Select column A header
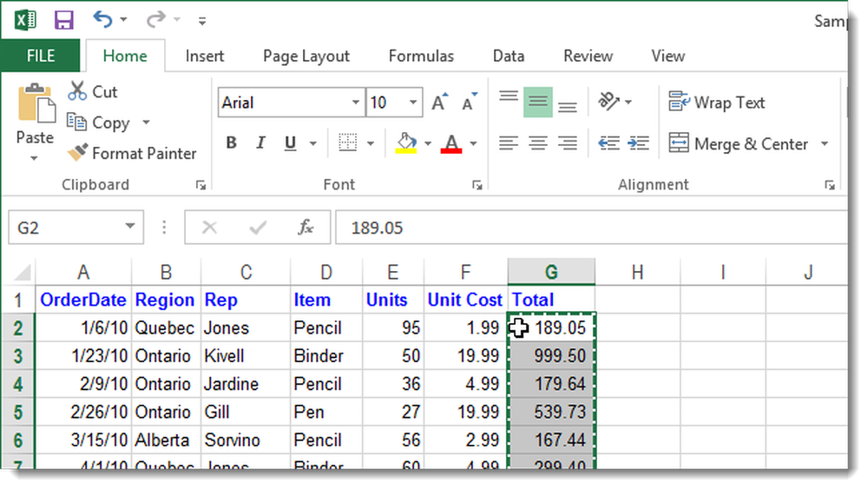The height and width of the screenshot is (489, 868). (x=83, y=272)
